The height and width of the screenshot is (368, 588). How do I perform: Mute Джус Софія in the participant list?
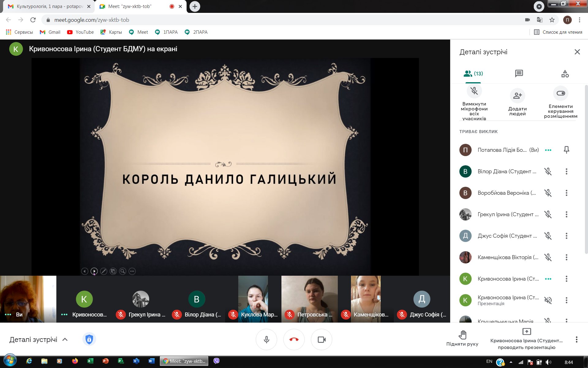tap(548, 236)
